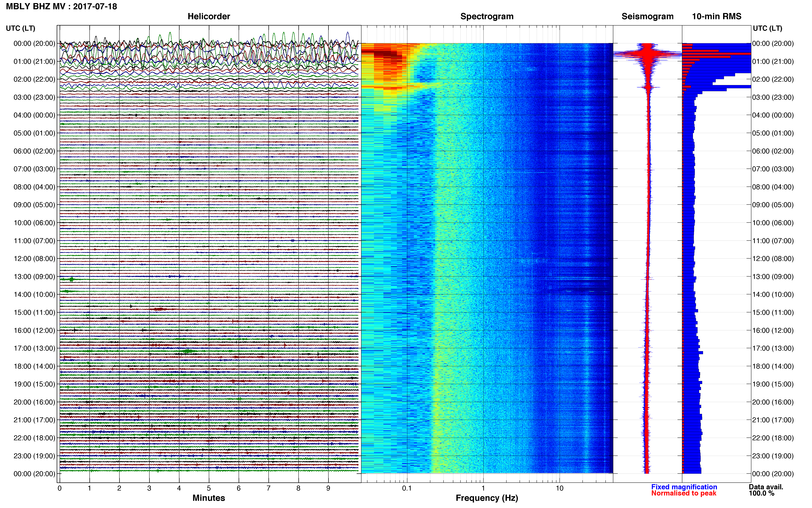Screen dimensions: 812x508
Task: Click the title 'MBLY BHZ MV : 2017-07-18'
Action: [x=61, y=6]
